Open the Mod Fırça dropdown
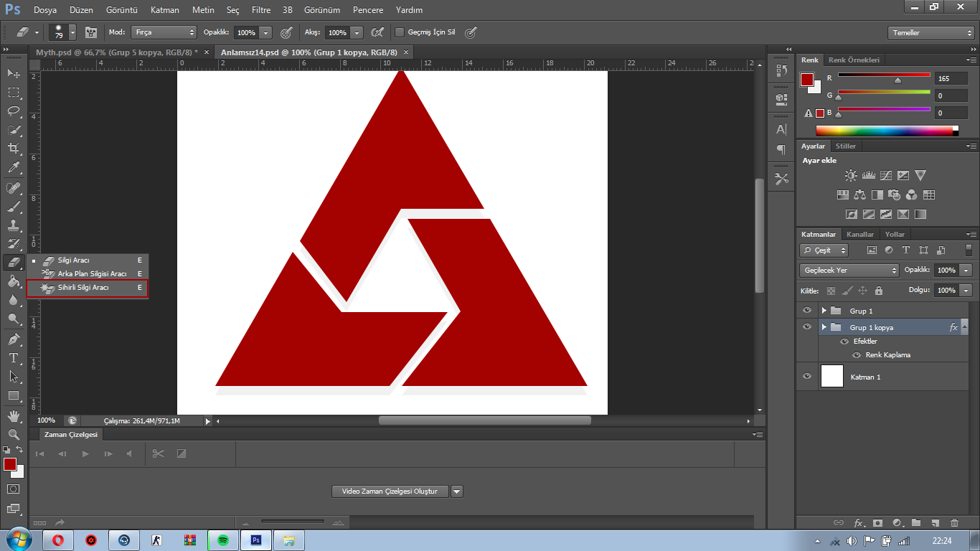Viewport: 980px width, 551px height. [164, 32]
